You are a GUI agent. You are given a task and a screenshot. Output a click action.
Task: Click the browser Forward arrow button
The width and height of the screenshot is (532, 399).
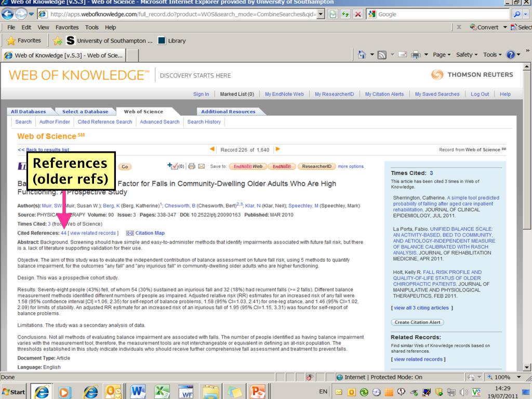click(21, 14)
